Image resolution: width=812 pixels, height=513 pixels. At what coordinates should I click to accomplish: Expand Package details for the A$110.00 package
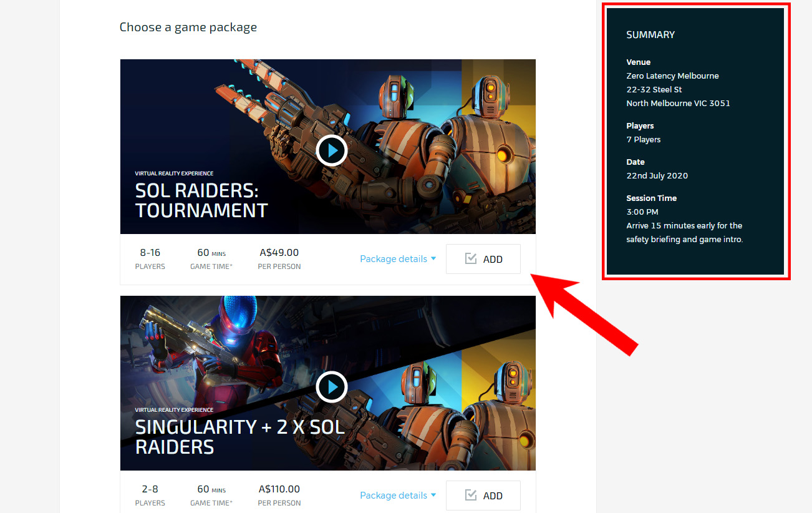[x=398, y=496]
